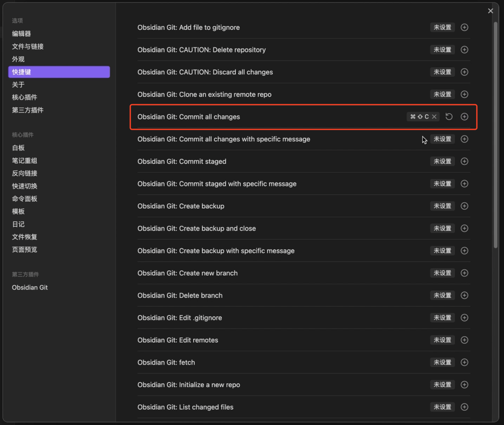Image resolution: width=504 pixels, height=425 pixels.
Task: Add hotkey for CAUTION: Delete repository
Action: (x=464, y=50)
